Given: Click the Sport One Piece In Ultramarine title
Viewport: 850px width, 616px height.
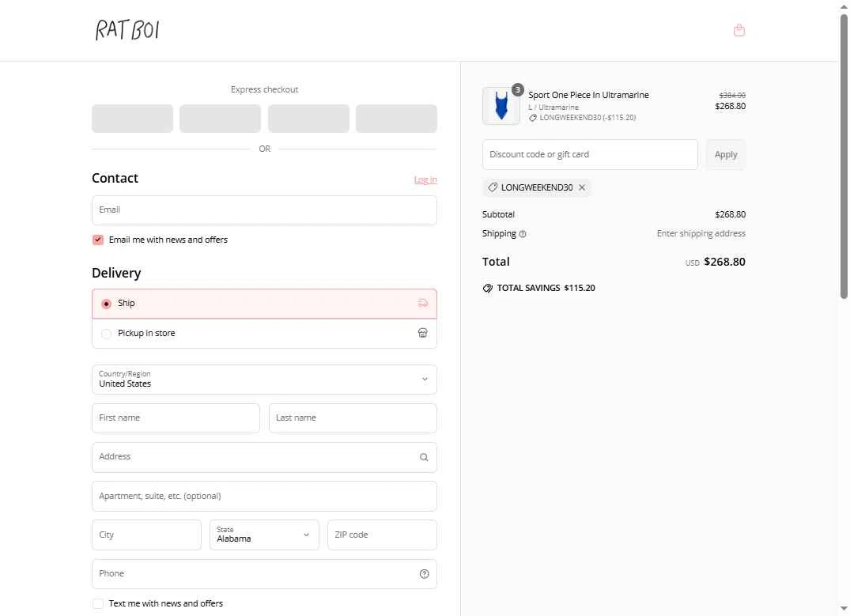Looking at the screenshot, I should pyautogui.click(x=589, y=95).
